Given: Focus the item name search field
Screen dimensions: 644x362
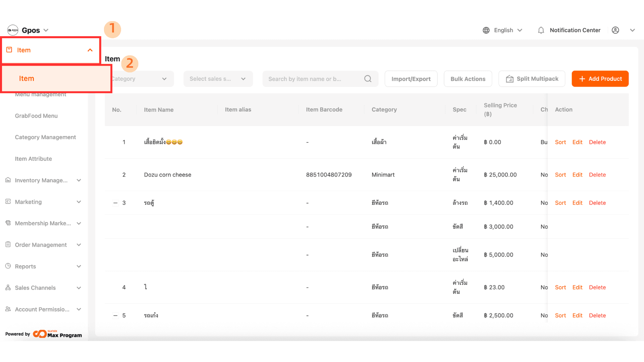Looking at the screenshot, I should (312, 79).
